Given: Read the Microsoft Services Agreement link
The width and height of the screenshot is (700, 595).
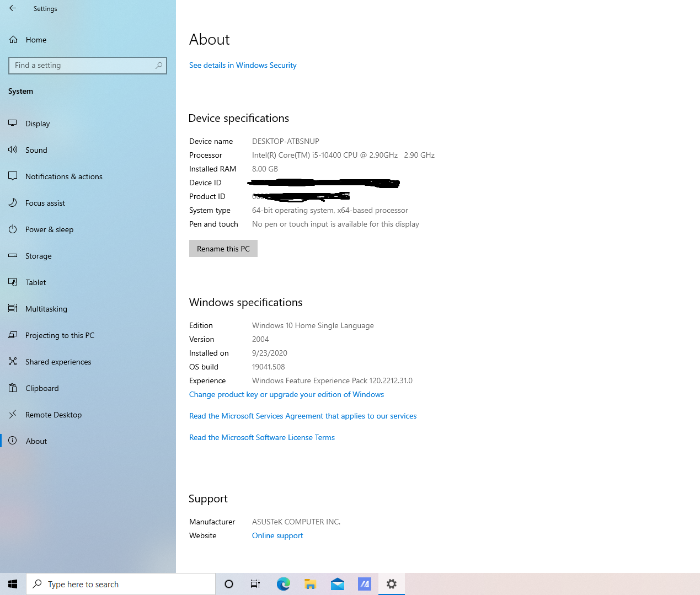Looking at the screenshot, I should (303, 416).
